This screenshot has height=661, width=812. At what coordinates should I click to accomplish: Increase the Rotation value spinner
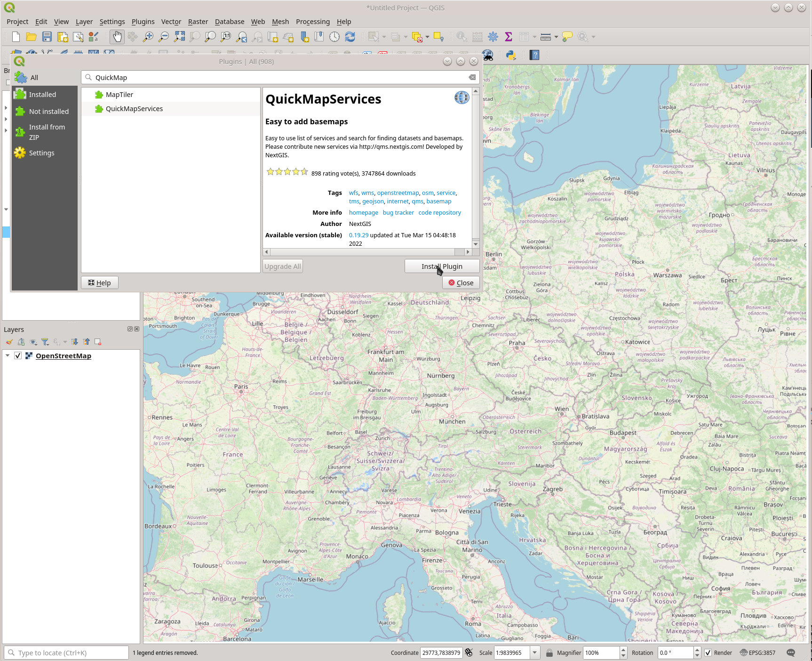click(x=697, y=650)
